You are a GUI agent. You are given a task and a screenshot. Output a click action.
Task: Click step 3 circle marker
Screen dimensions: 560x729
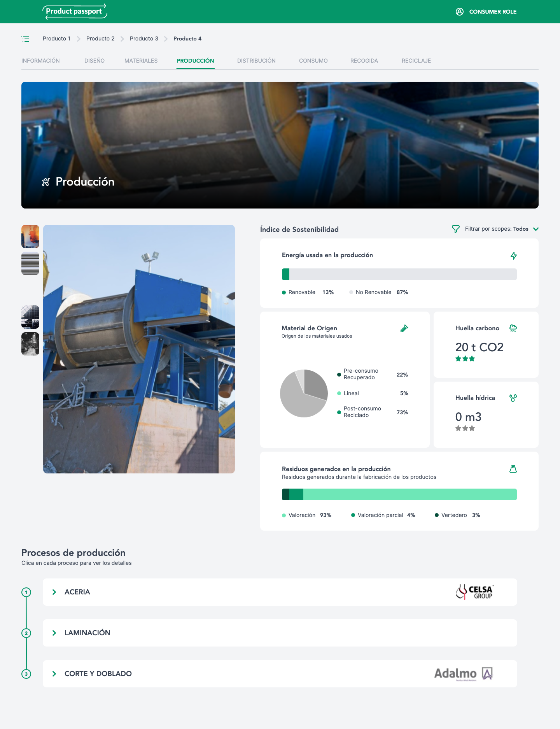pos(26,674)
